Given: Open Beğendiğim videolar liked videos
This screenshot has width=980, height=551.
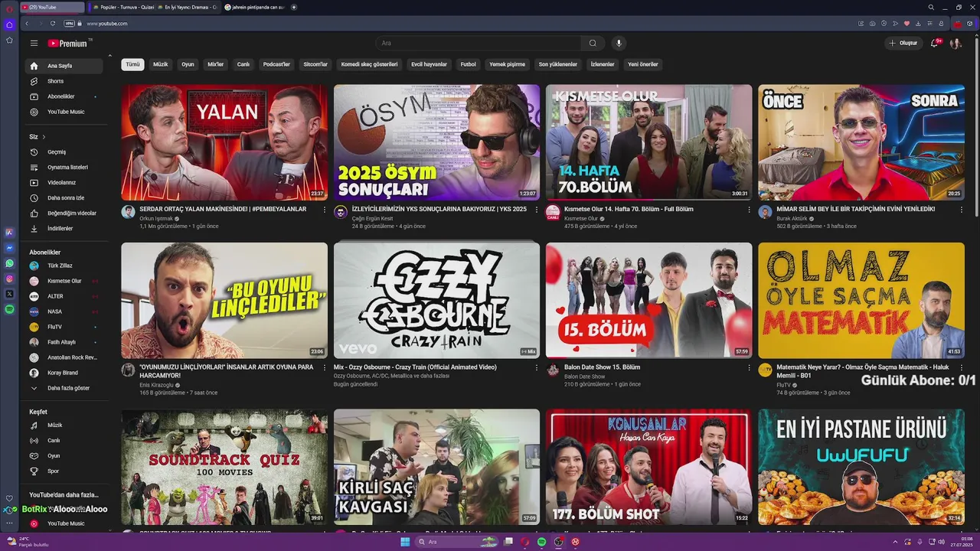Looking at the screenshot, I should [64, 213].
